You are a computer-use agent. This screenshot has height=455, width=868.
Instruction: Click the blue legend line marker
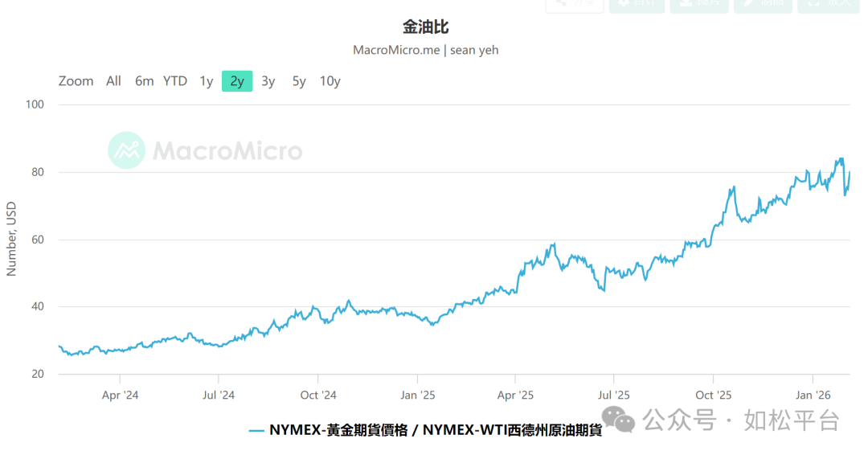[x=256, y=430]
